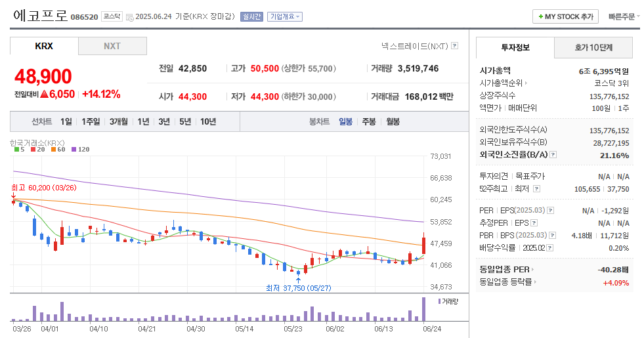
Task: Show the 1주일 line chart
Action: tap(91, 121)
